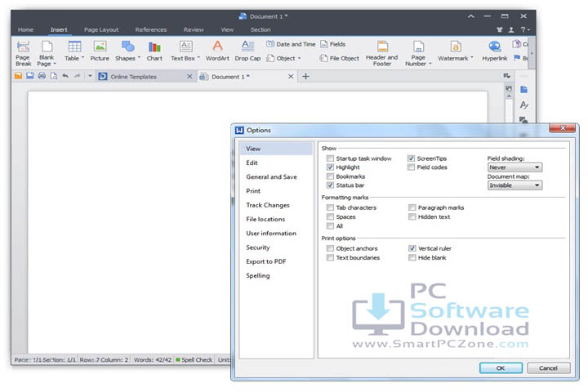Expand the quick access toolbar dropdown arrow
Screen dimensions: 588x392
click(x=90, y=76)
